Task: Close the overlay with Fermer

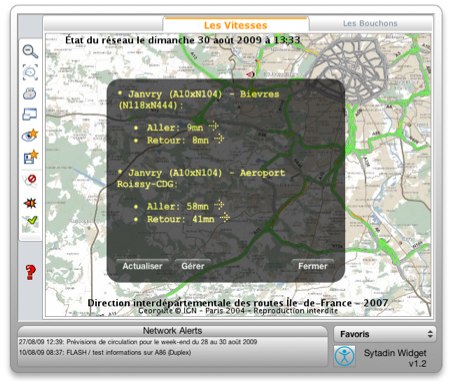Action: [313, 266]
